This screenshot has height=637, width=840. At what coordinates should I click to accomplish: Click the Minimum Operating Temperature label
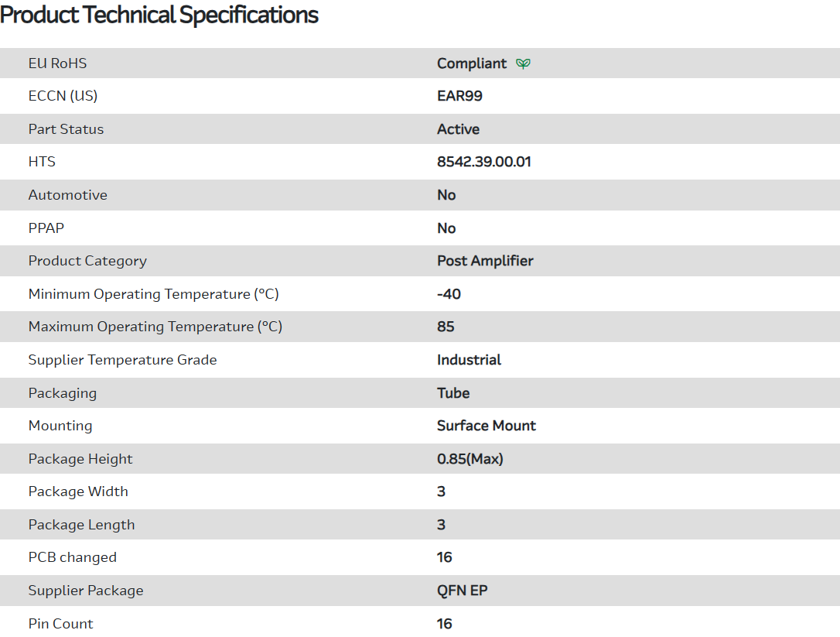(153, 294)
